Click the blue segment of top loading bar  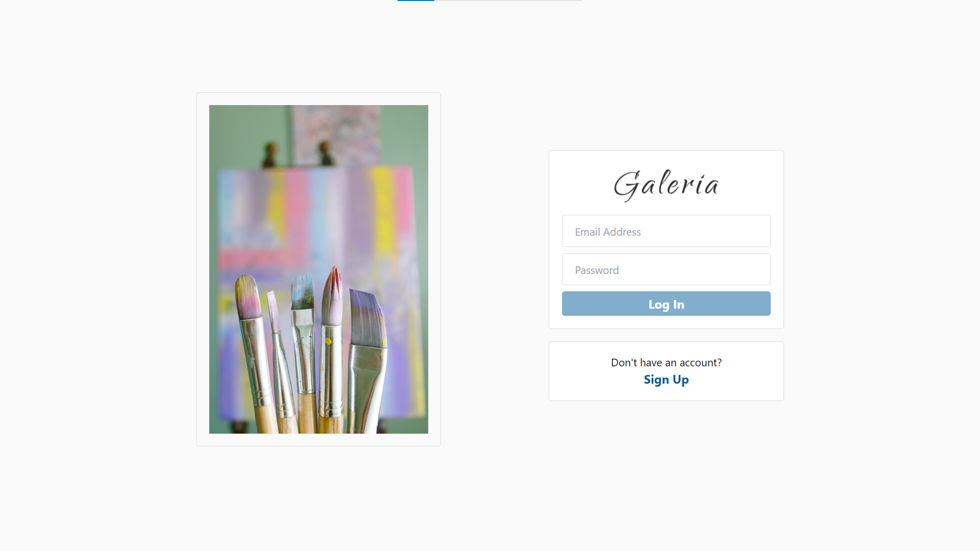pos(416,1)
